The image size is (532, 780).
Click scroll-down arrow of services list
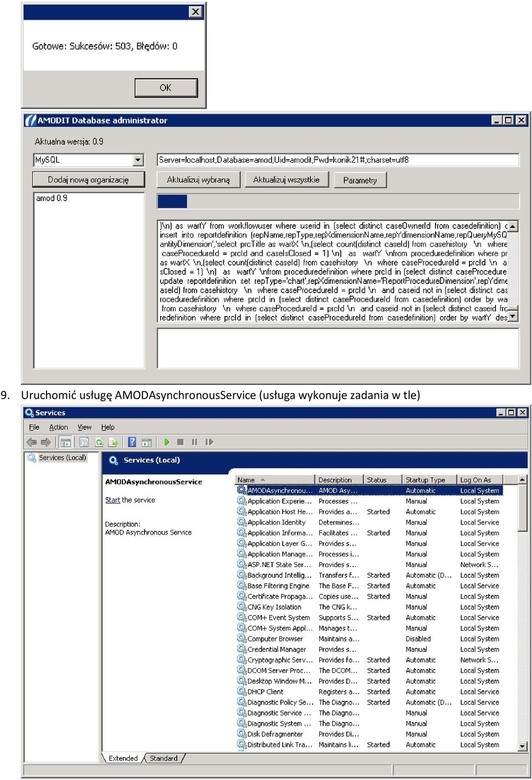[x=522, y=746]
